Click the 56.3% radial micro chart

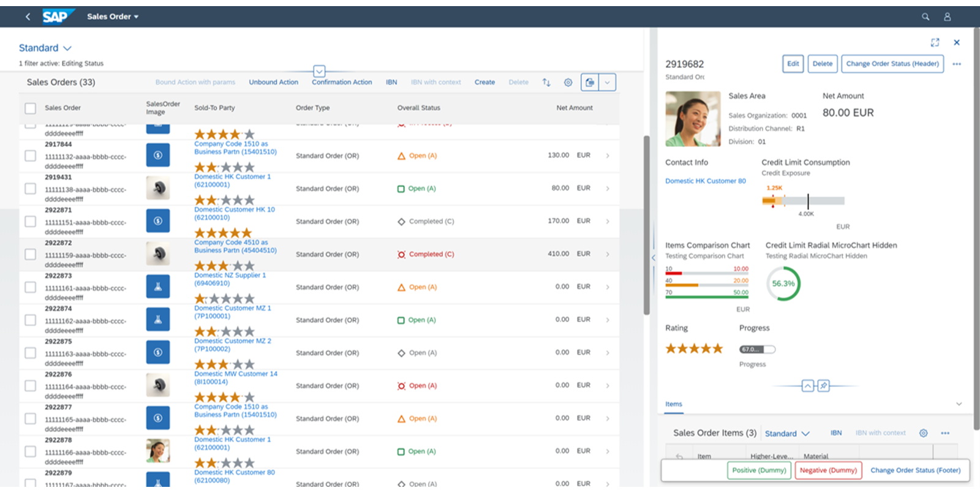click(x=783, y=284)
